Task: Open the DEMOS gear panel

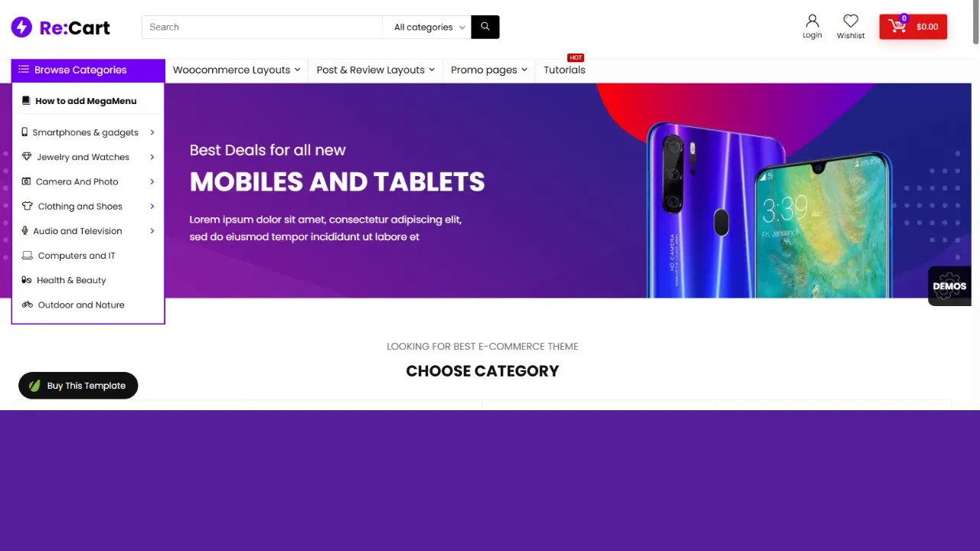Action: (x=949, y=285)
